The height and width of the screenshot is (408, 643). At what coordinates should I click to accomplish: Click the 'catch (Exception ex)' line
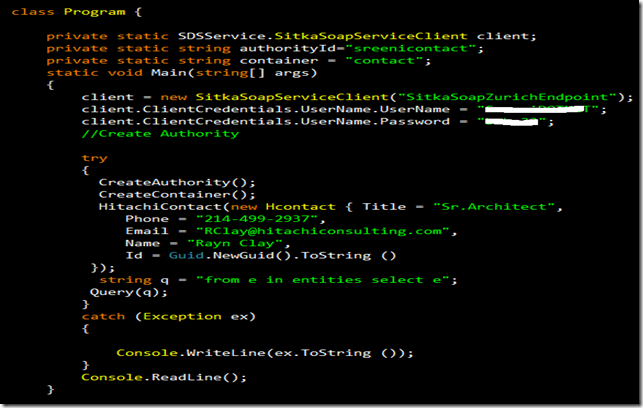click(169, 317)
